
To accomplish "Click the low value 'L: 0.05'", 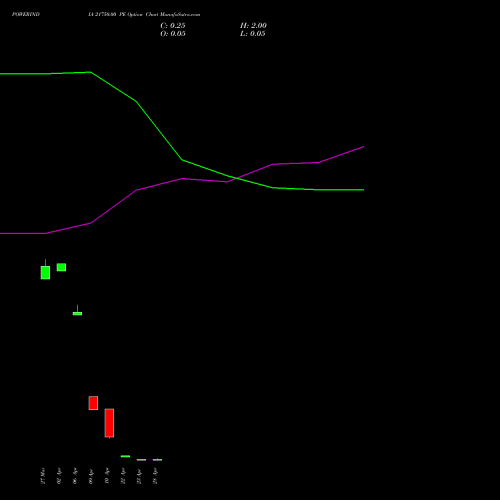I will pos(253,34).
